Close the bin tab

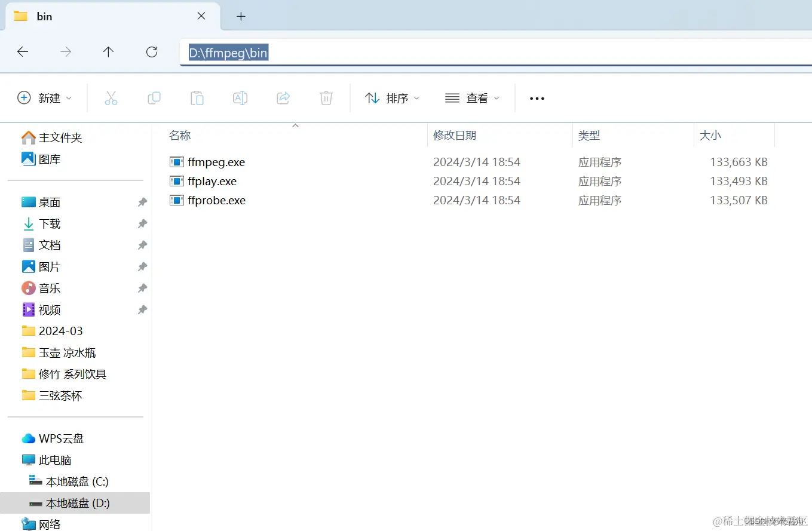tap(201, 16)
